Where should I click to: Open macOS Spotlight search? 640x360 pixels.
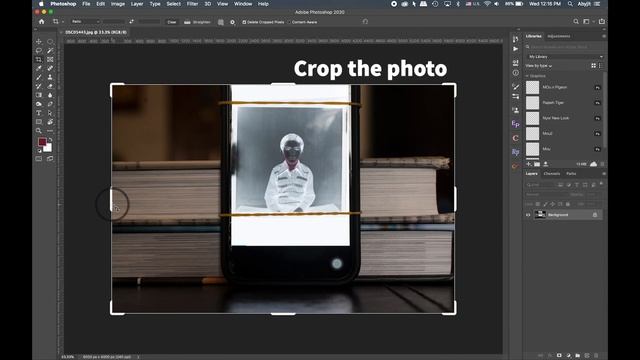pos(570,4)
